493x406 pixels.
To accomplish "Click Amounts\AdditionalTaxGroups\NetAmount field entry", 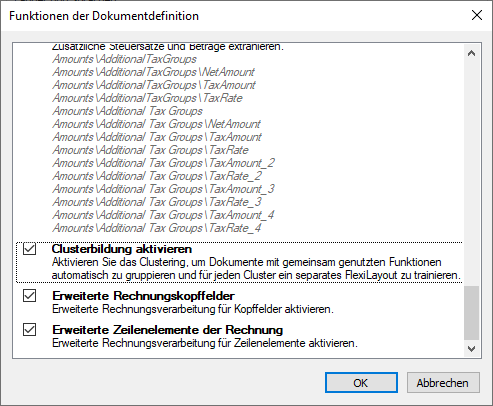I will click(153, 72).
